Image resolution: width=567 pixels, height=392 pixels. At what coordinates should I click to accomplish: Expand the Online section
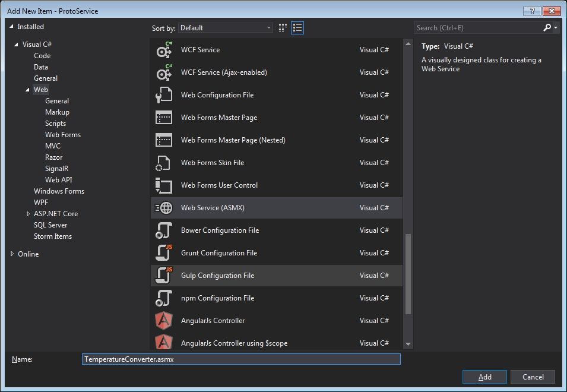click(x=12, y=254)
